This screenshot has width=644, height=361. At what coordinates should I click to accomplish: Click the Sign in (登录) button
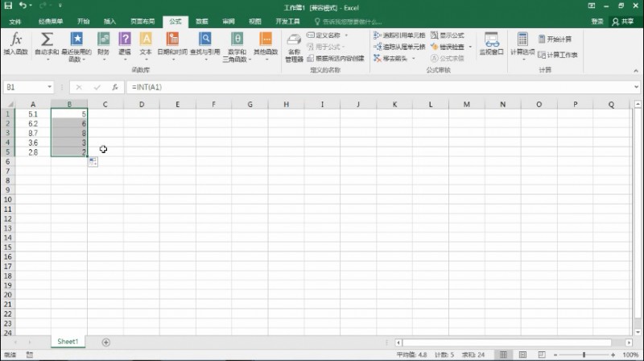tap(597, 22)
